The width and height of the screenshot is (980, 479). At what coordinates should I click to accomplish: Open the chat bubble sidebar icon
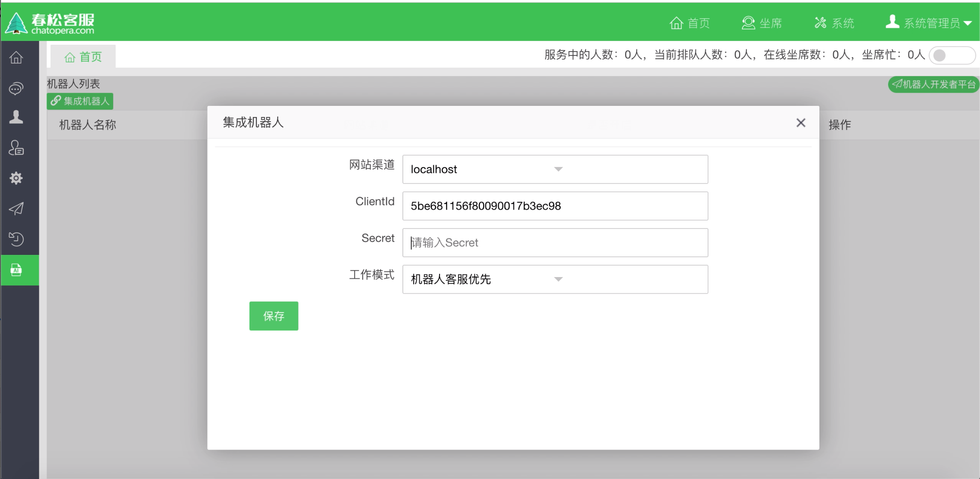pyautogui.click(x=16, y=88)
